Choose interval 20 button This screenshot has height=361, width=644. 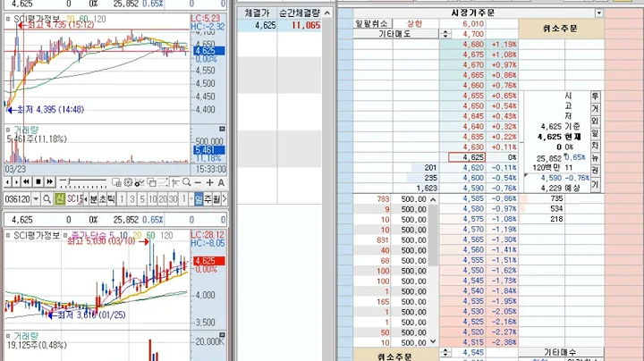(x=163, y=199)
